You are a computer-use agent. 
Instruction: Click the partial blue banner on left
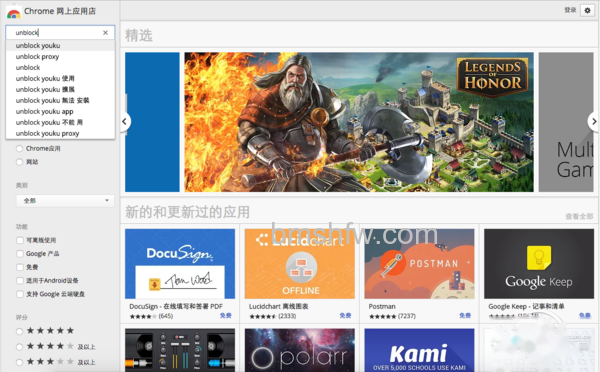pyautogui.click(x=152, y=122)
